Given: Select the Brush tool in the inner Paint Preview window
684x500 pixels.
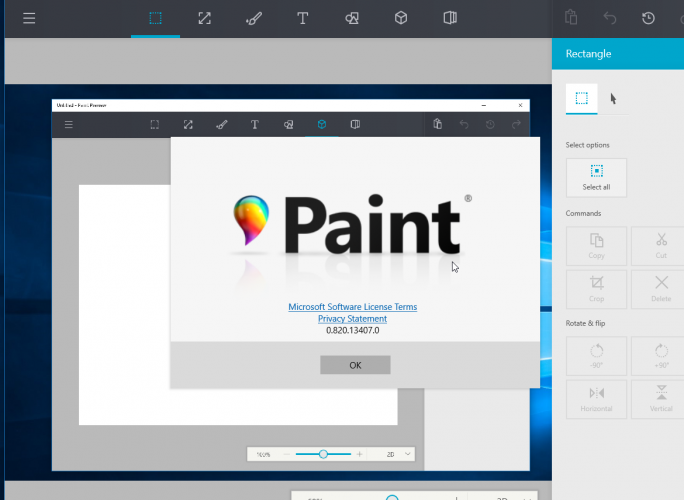Looking at the screenshot, I should pyautogui.click(x=221, y=125).
